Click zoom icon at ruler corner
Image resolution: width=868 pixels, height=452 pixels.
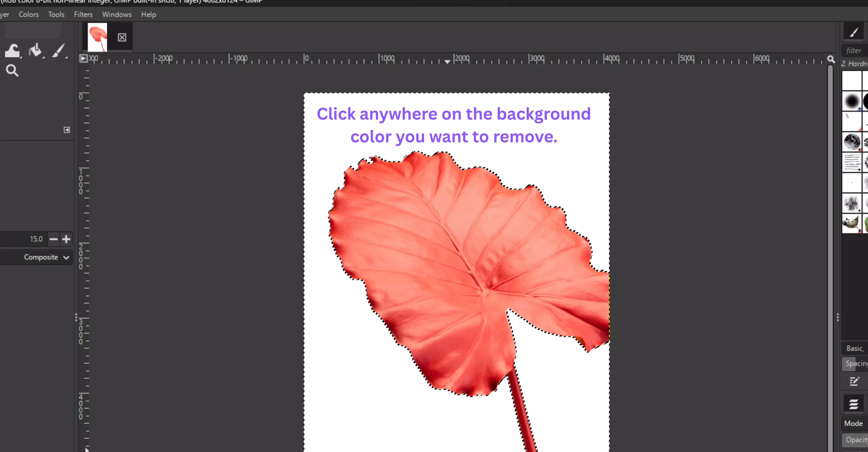pos(831,59)
